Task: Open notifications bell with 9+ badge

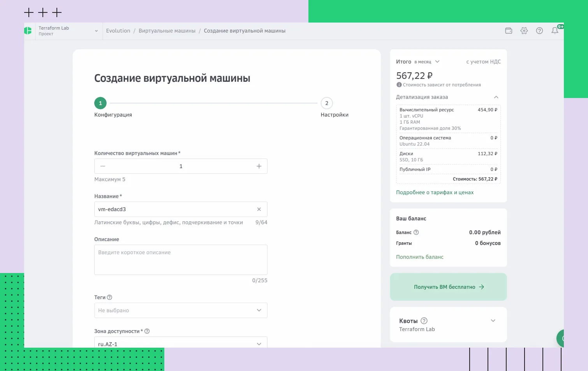Action: 555,31
